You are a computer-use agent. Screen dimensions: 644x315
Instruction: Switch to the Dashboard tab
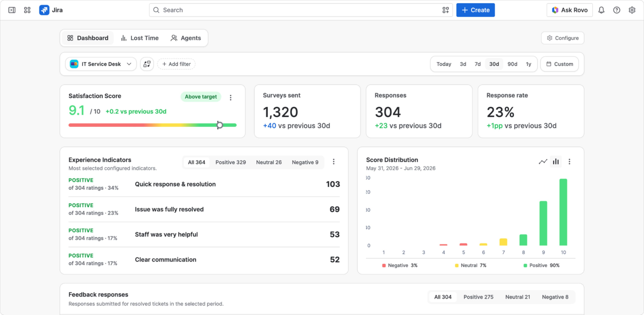tap(88, 38)
